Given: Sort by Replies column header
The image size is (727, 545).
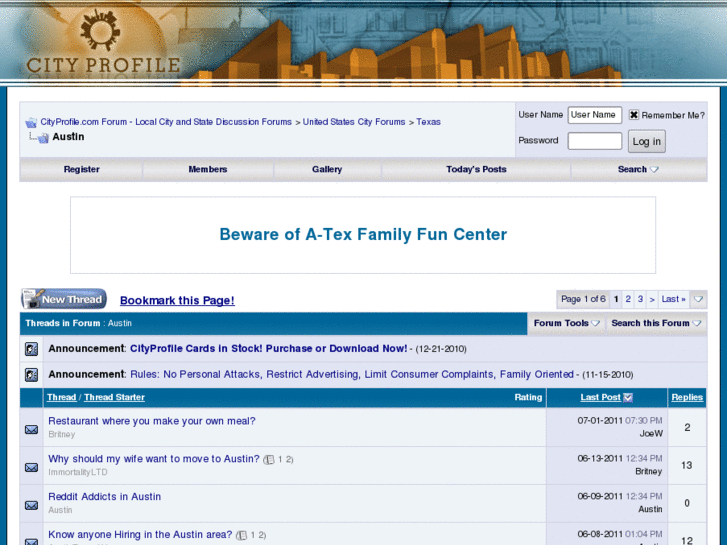Looking at the screenshot, I should 687,398.
